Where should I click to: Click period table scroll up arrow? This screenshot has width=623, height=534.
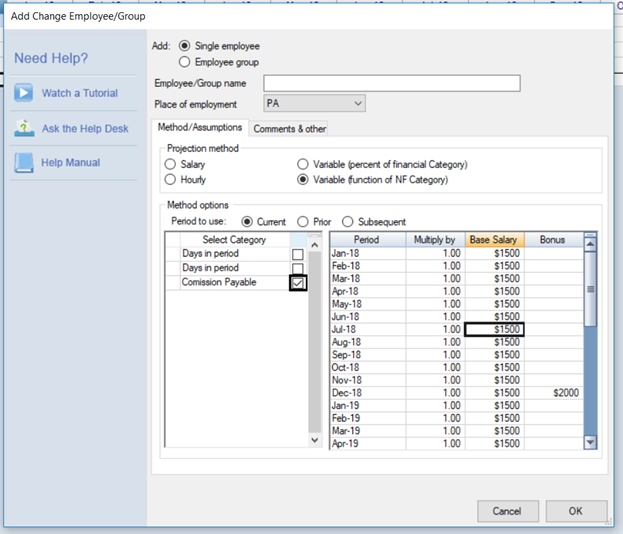point(590,244)
